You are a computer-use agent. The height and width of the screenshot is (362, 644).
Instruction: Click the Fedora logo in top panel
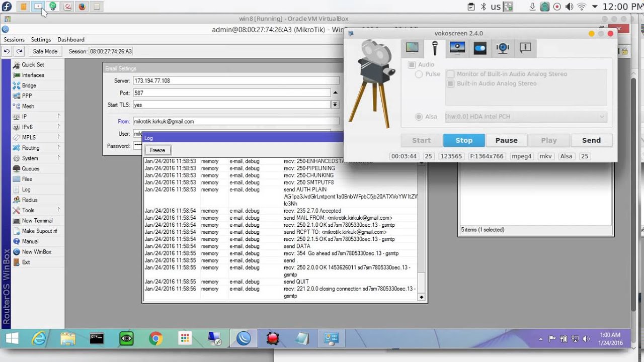(x=6, y=7)
